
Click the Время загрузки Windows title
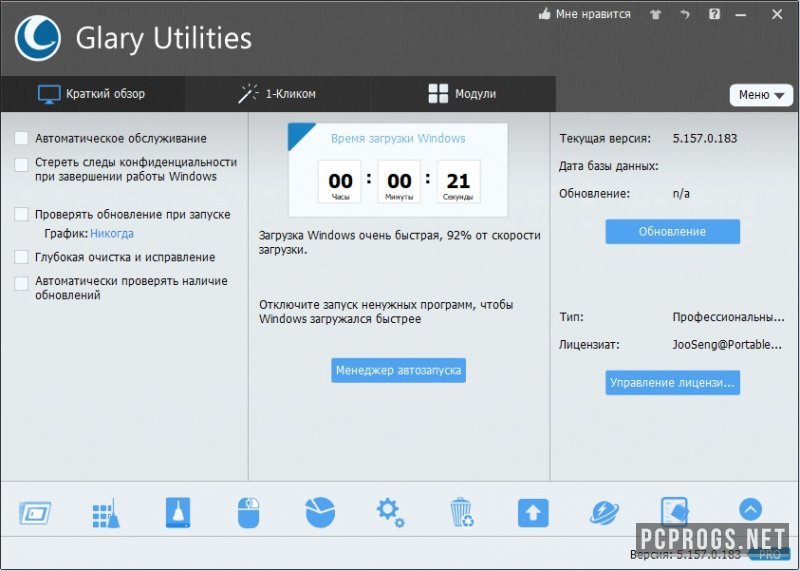pos(398,138)
